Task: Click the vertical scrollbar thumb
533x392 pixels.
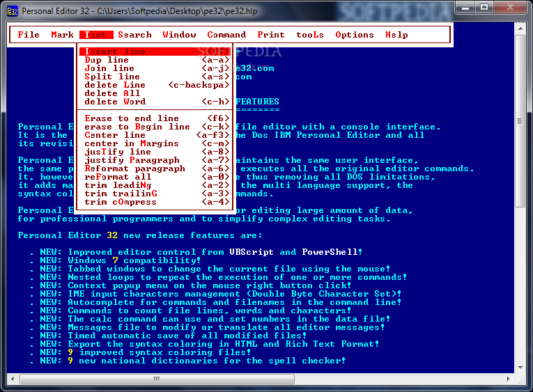Action: [520, 121]
